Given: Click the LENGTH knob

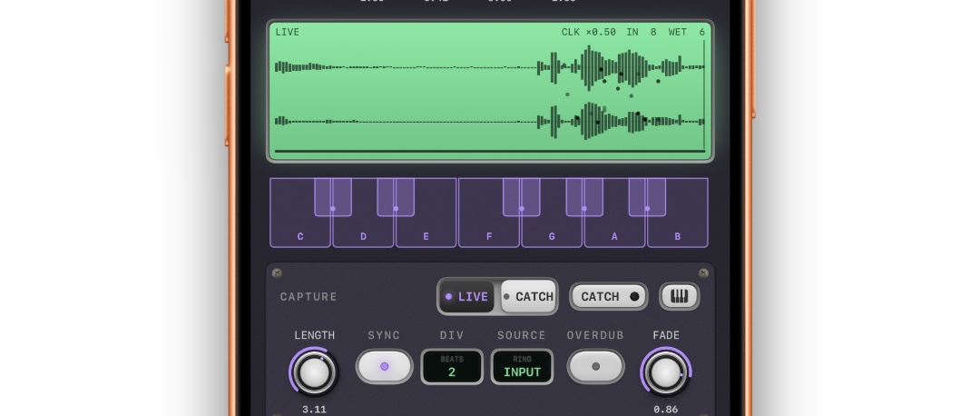Looking at the screenshot, I should [314, 372].
